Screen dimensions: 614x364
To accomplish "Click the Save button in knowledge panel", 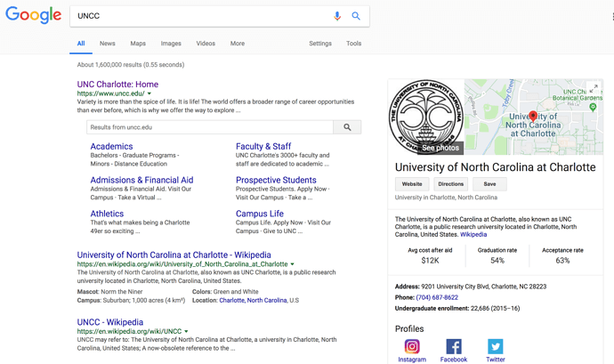I will (489, 184).
